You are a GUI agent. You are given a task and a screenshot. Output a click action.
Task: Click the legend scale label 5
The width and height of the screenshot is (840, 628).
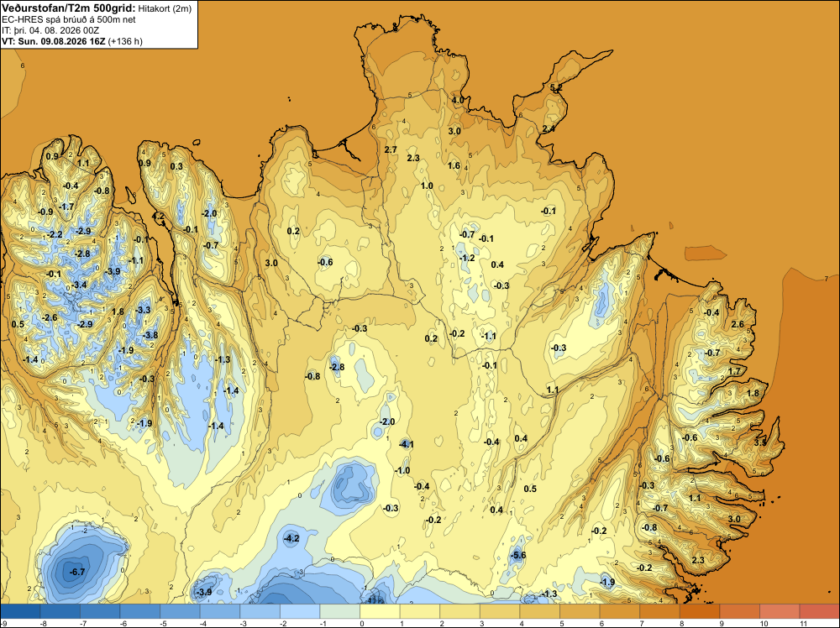coord(561,623)
